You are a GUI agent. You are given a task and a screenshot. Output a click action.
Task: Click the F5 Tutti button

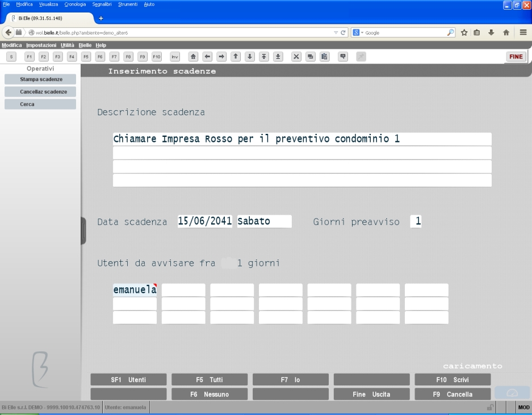point(210,380)
